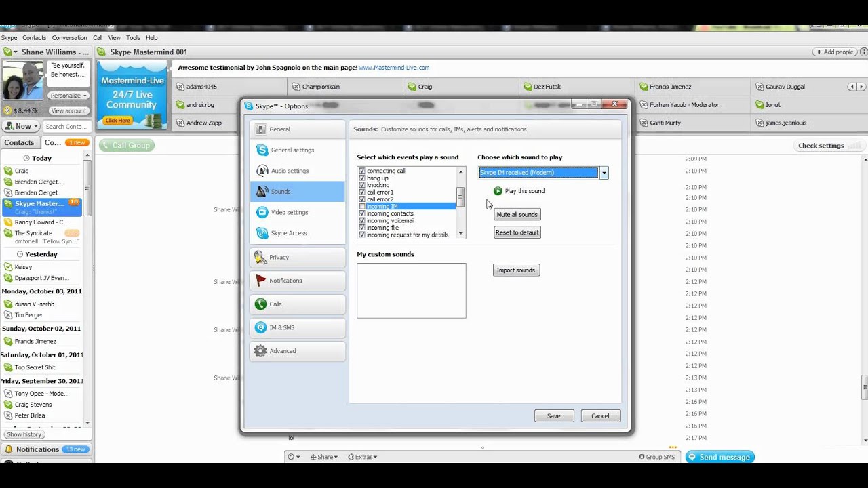The height and width of the screenshot is (488, 868).
Task: Click the Skype Credit coin icon
Action: click(x=7, y=110)
